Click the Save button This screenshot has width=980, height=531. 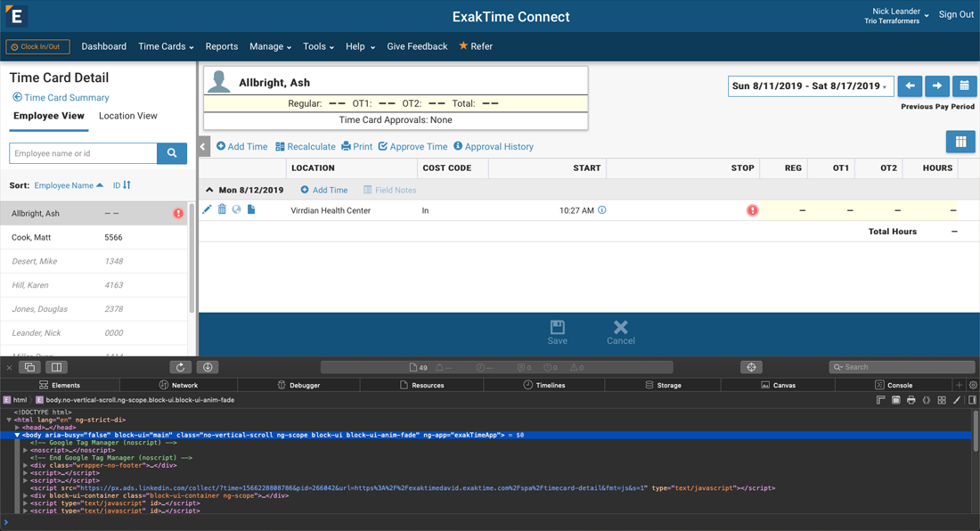click(558, 333)
